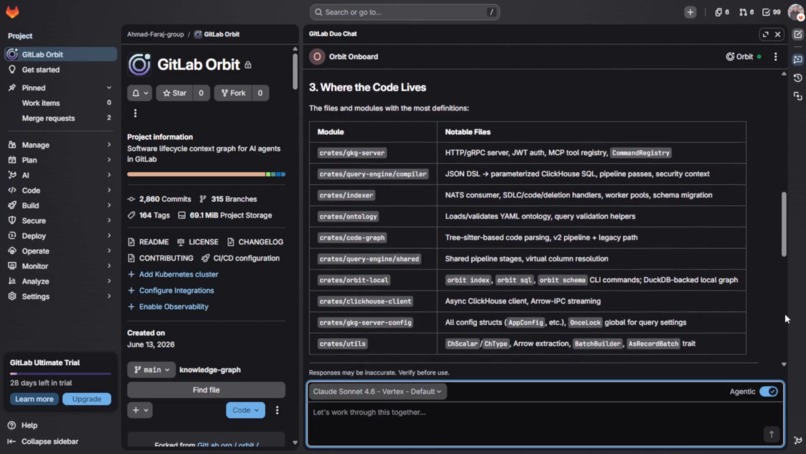Expand the Operate sidebar menu
The image size is (806, 454).
point(61,251)
